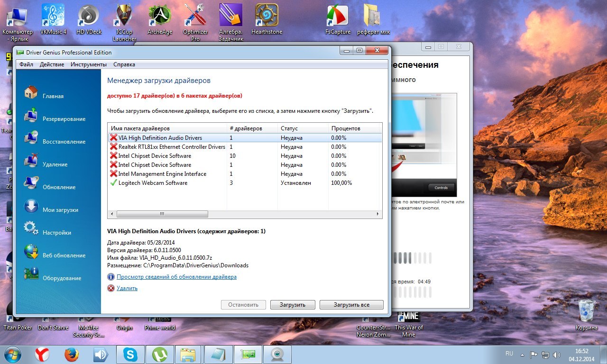The width and height of the screenshot is (607, 364).
Task: Open webcam app from taskbar
Action: coord(277,355)
